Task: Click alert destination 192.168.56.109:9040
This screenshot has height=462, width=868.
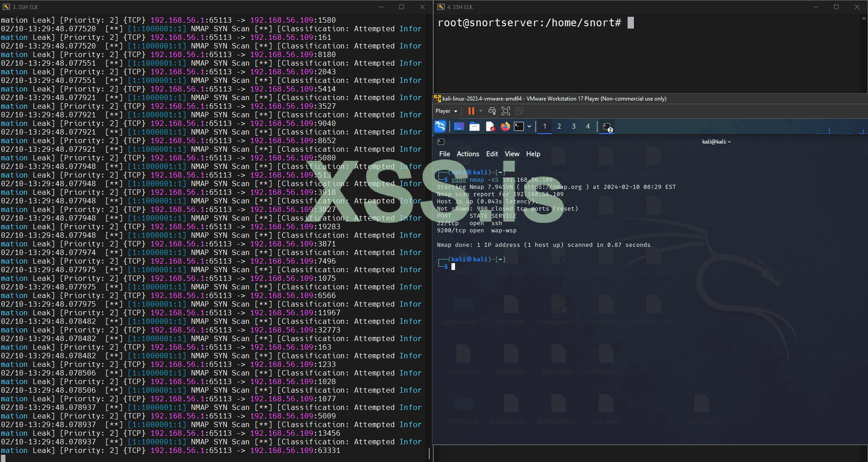Action: coord(293,123)
